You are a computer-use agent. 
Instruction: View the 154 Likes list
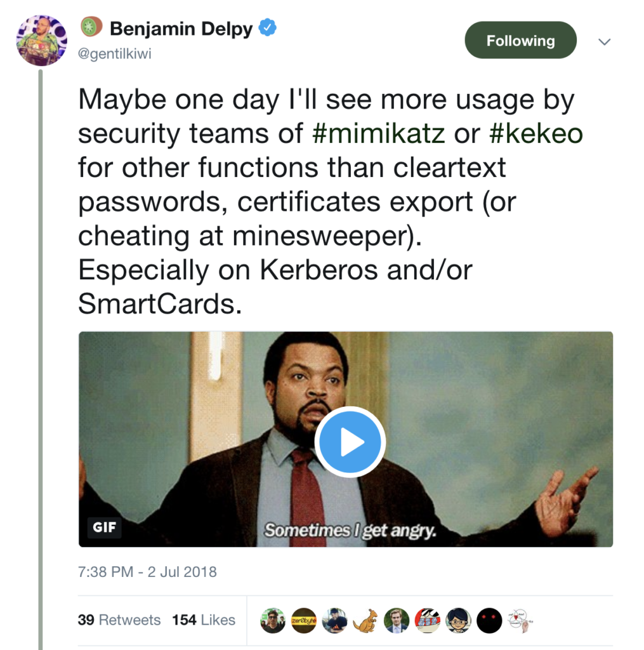[x=203, y=620]
